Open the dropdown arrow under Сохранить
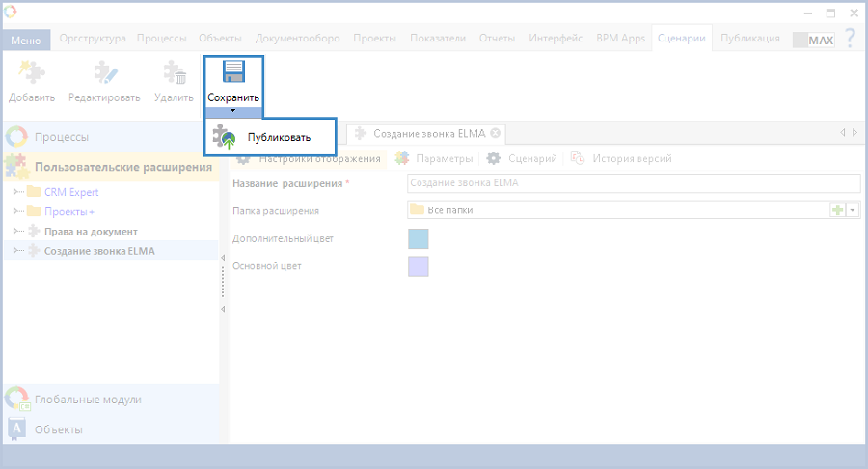 click(233, 111)
